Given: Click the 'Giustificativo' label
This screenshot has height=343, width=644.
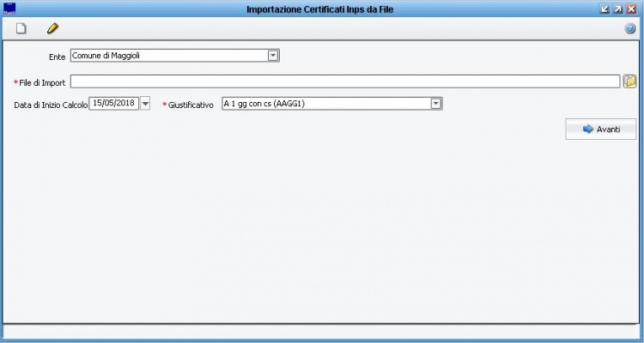Looking at the screenshot, I should [x=191, y=105].
